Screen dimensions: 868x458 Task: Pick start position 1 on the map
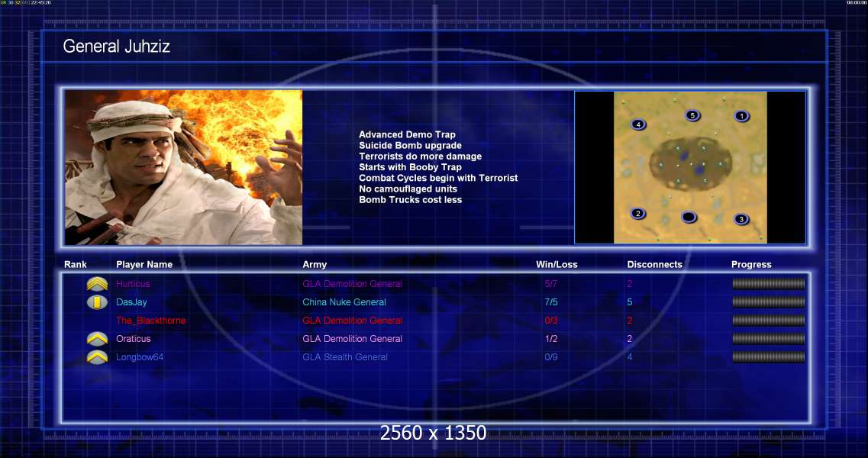(741, 116)
